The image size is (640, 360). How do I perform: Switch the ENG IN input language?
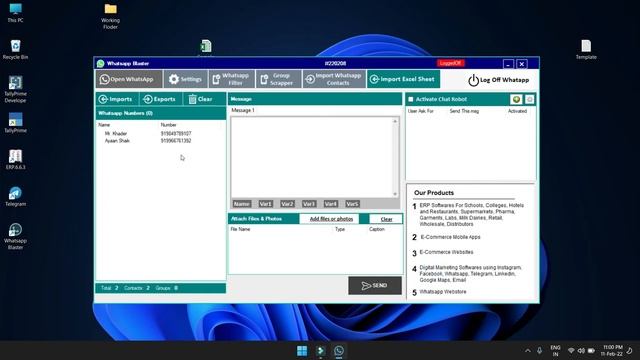click(x=555, y=351)
